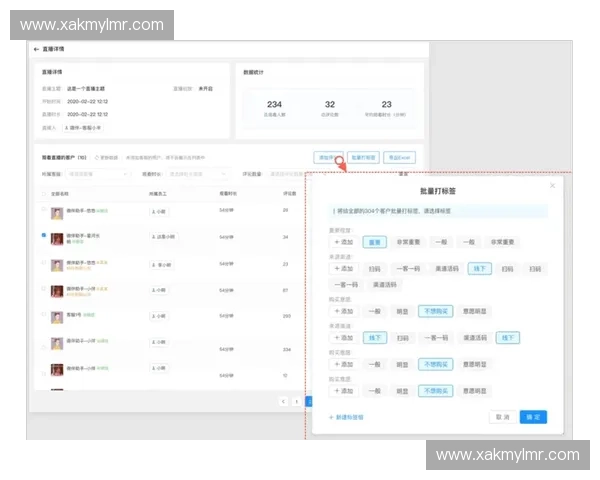Click the 批量打标签 button above the table
Screen dimensions: 600x480
[364, 158]
